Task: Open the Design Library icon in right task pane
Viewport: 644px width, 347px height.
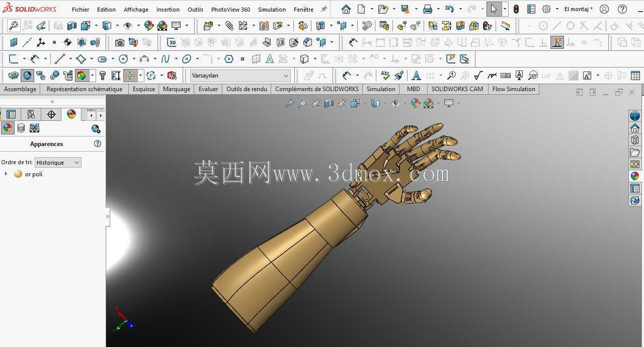Action: 635,140
